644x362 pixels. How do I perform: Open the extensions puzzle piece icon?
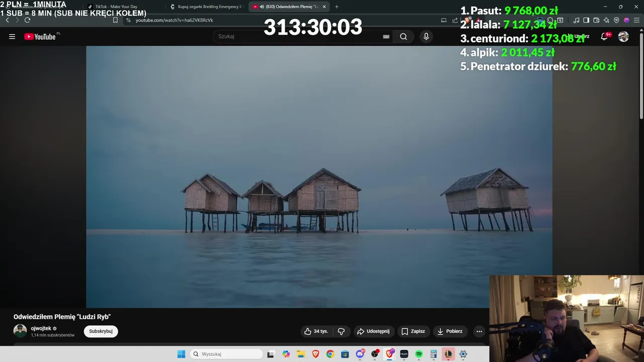550,20
